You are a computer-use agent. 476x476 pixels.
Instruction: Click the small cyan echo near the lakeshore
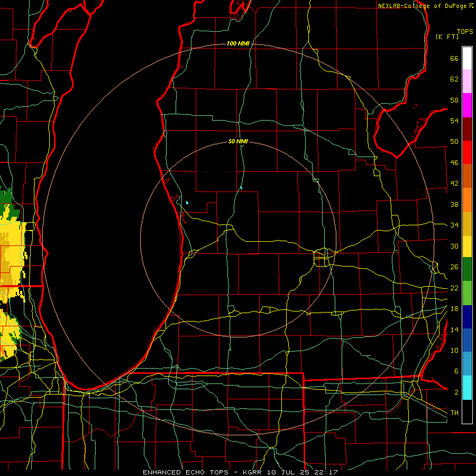(187, 203)
